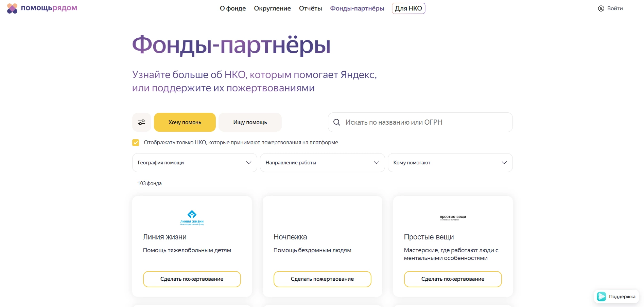
Task: Click the Для НКО button
Action: pos(408,8)
